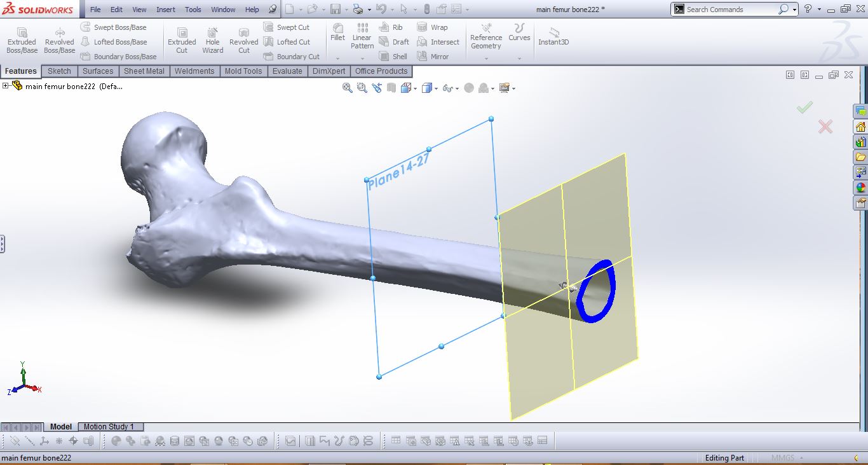This screenshot has height=465, width=868.
Task: Expand the Fillet dropdown arrow
Action: point(337,59)
